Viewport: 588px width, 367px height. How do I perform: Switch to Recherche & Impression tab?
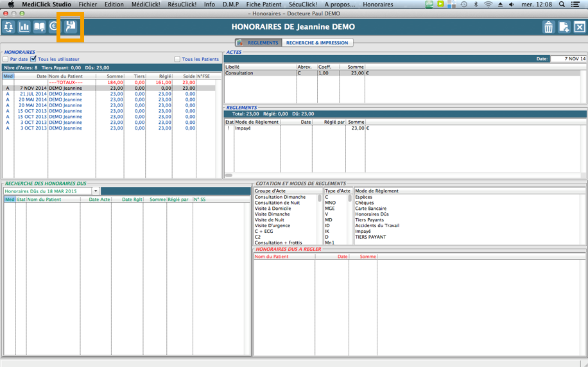click(x=317, y=43)
